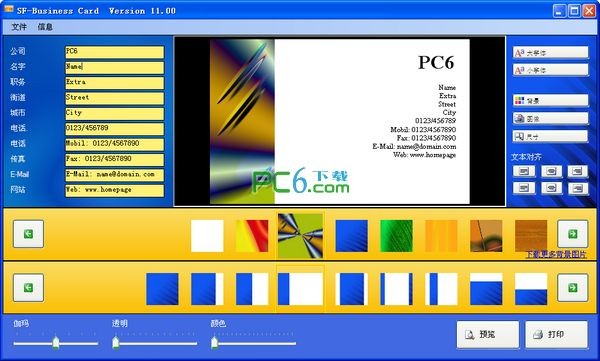600x361 pixels.
Task: Adjust the 颜色 color slider handle
Action: point(214,342)
